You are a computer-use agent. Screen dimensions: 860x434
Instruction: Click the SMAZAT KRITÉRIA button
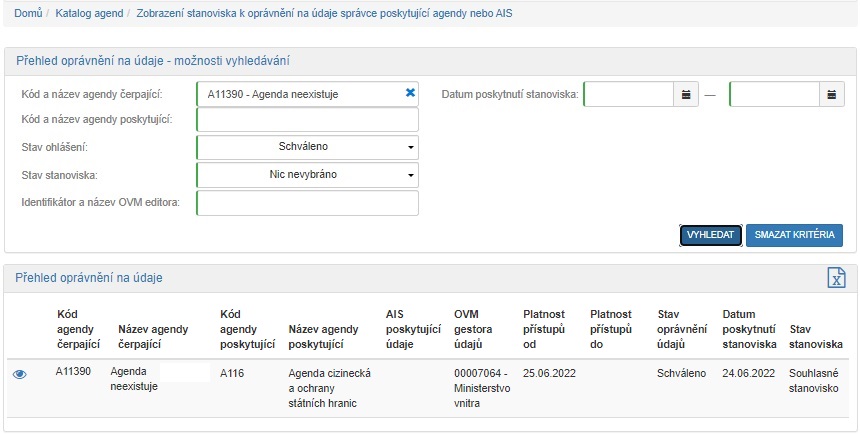(794, 235)
